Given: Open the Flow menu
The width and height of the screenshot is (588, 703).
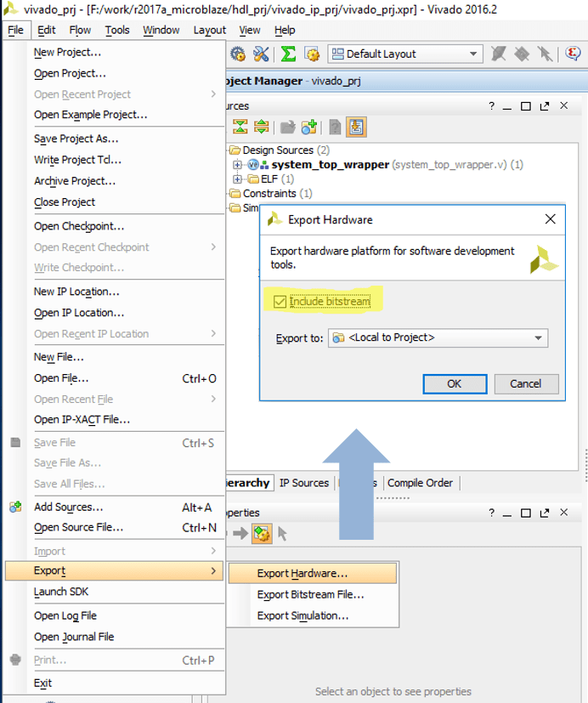Looking at the screenshot, I should pos(80,30).
